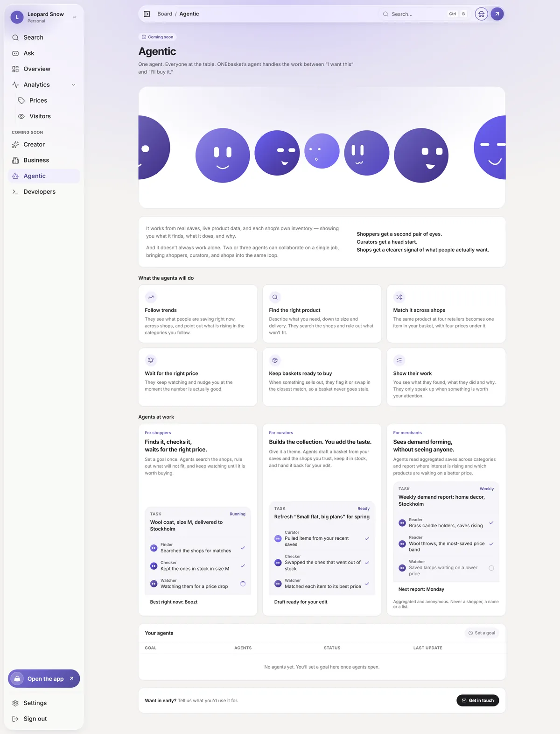This screenshot has width=560, height=734.
Task: Click Board in the breadcrumb
Action: (x=165, y=14)
